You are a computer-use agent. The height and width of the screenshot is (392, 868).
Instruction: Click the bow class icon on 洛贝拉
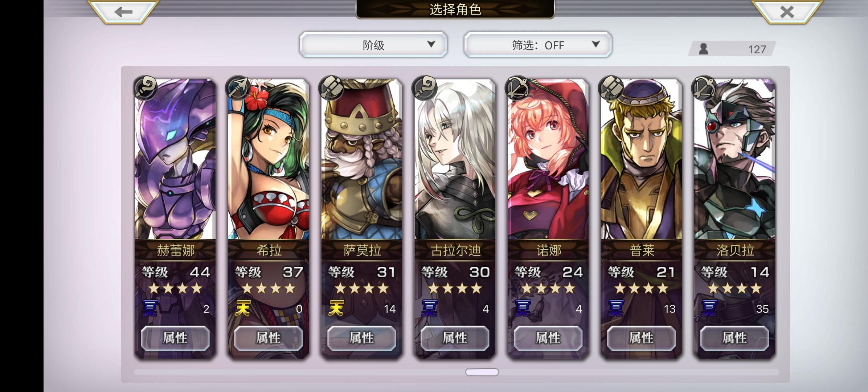(x=704, y=87)
